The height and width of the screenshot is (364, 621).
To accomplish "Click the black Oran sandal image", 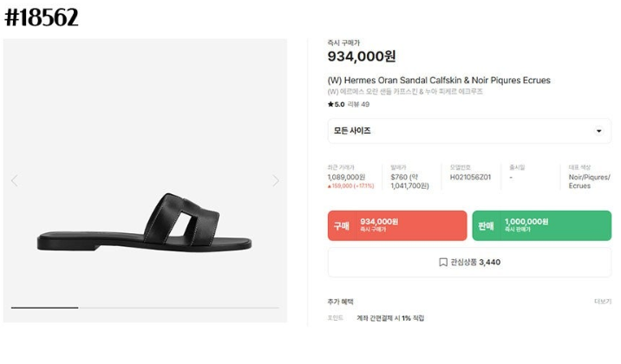I will coord(144,222).
